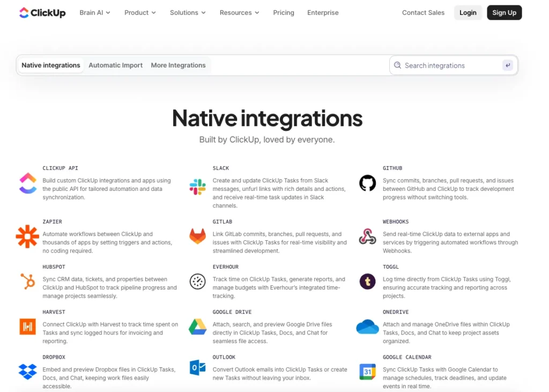Select the Google Drive triangle icon

pos(197,327)
